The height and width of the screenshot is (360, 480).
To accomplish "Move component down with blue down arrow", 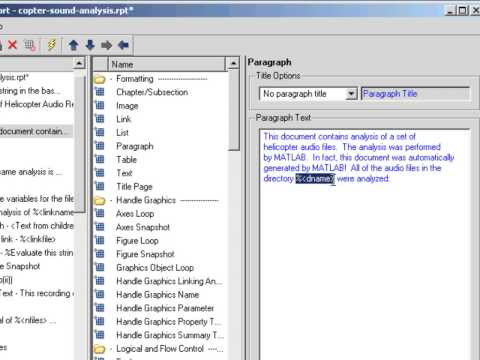I will pos(90,45).
